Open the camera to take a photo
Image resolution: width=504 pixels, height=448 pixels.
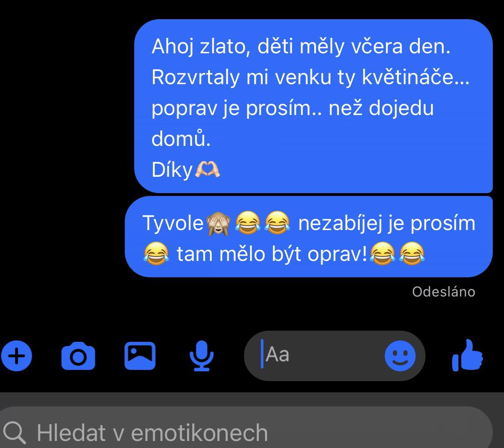pos(78,356)
